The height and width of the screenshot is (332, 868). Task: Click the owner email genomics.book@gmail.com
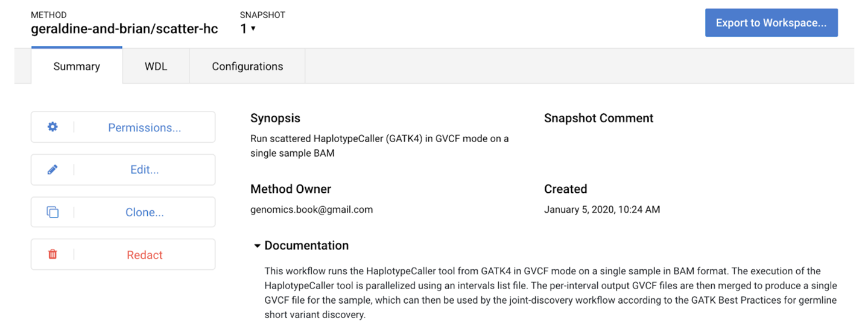click(311, 210)
